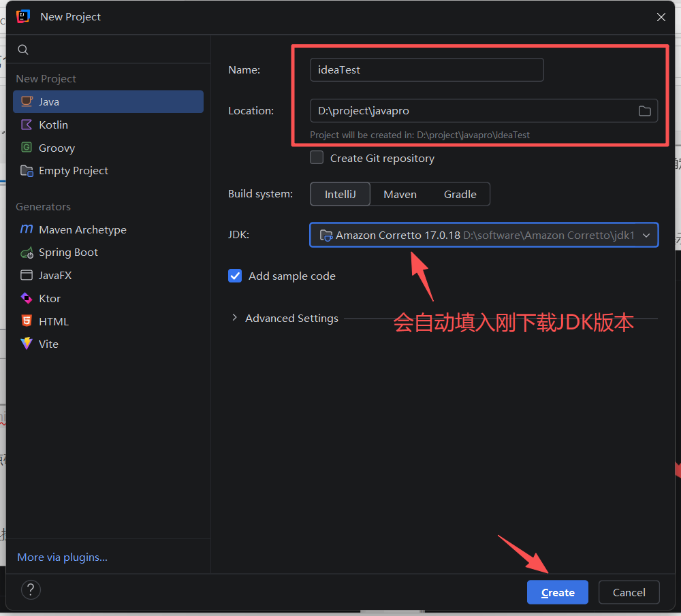Close the New Project dialog

click(x=661, y=17)
